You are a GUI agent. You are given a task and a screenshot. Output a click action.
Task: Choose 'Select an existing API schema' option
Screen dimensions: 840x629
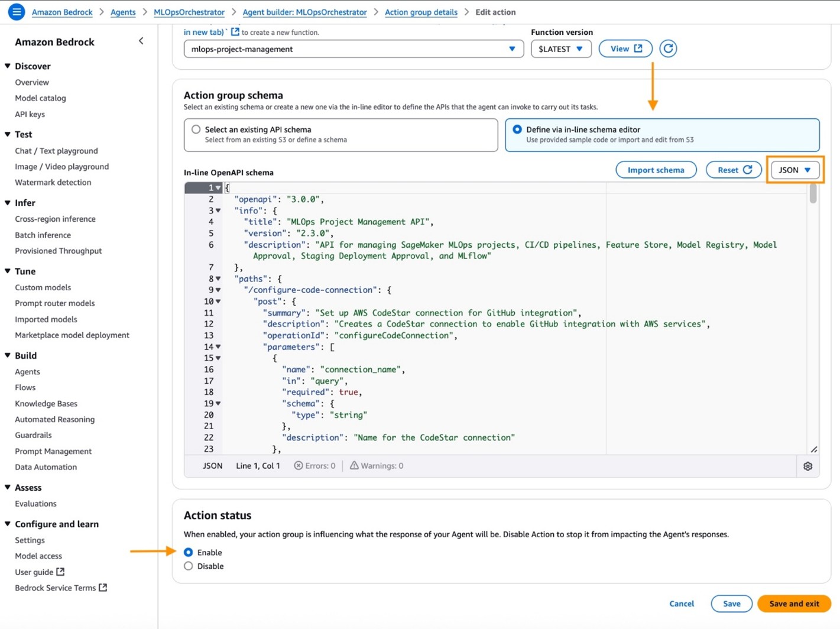tap(196, 129)
